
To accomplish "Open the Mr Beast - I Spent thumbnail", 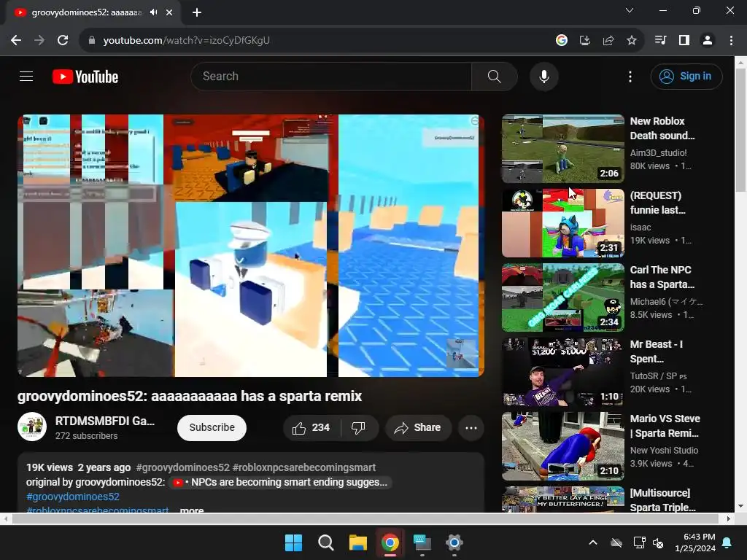I will tap(562, 371).
